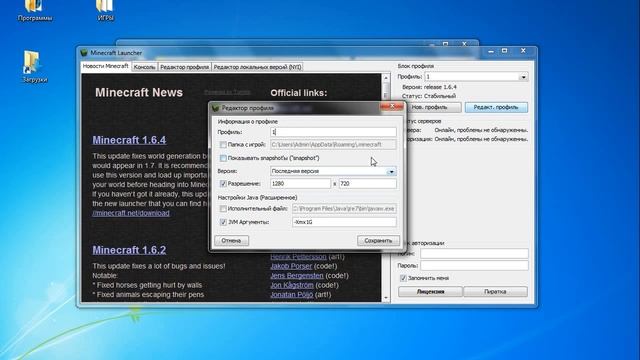Click the game folder path field
640x360 pixels.
(x=333, y=144)
